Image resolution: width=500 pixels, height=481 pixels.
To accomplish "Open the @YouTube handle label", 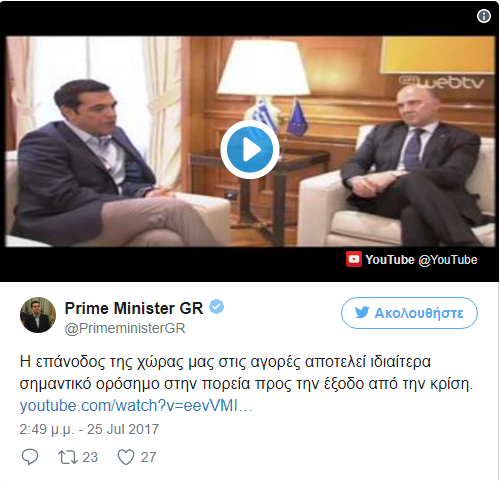I will [448, 260].
